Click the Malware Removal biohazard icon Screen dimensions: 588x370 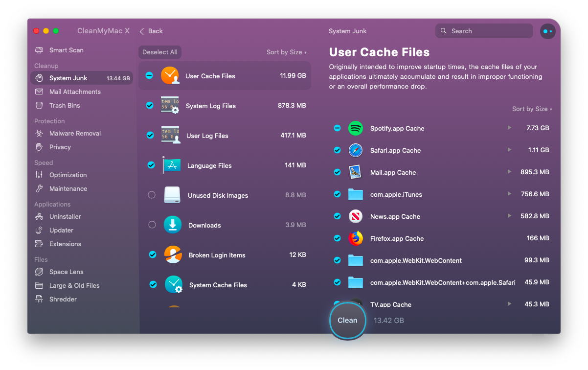[x=39, y=134]
